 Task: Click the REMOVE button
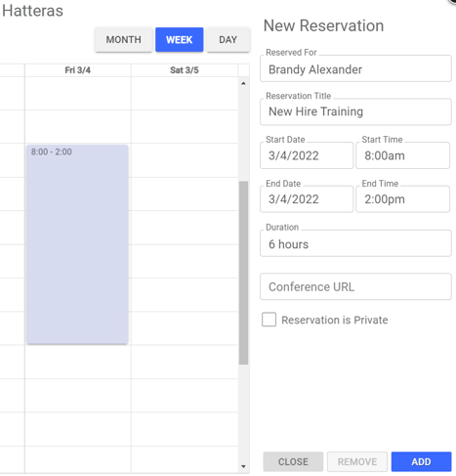[x=357, y=461]
